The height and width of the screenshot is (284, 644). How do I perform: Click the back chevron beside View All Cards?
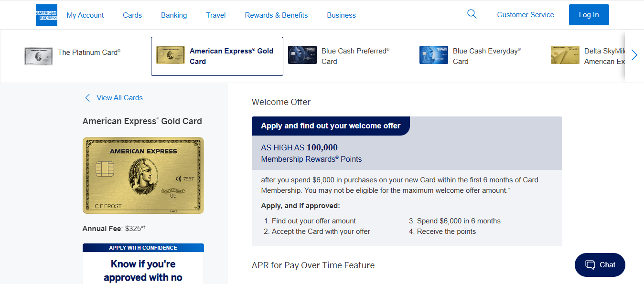coord(87,97)
